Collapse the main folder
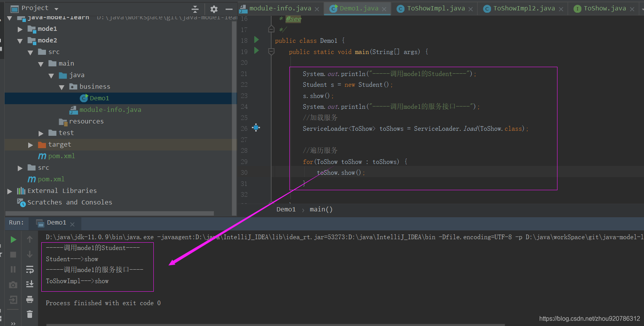644x326 pixels. coord(41,64)
